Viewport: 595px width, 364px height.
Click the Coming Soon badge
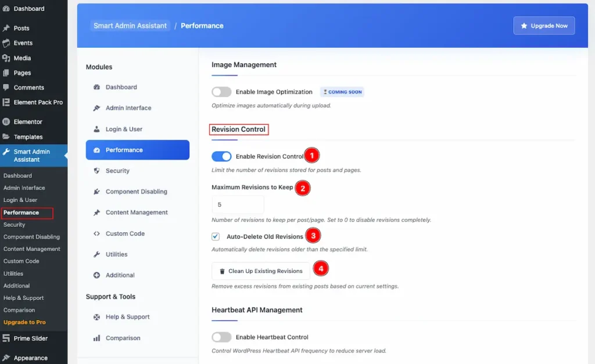(x=342, y=92)
